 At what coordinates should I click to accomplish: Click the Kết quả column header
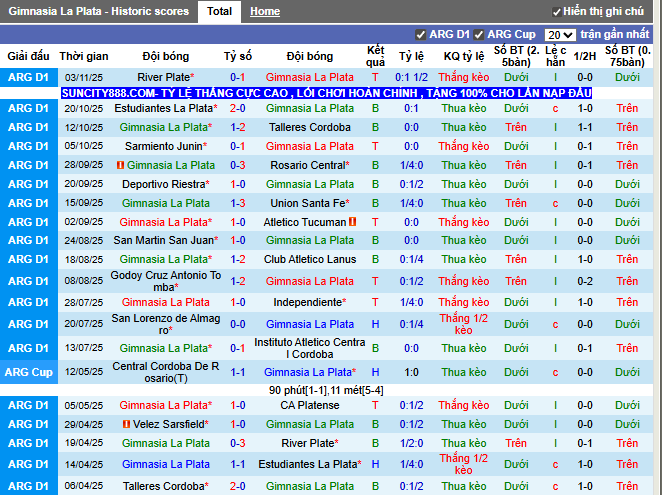click(x=375, y=56)
